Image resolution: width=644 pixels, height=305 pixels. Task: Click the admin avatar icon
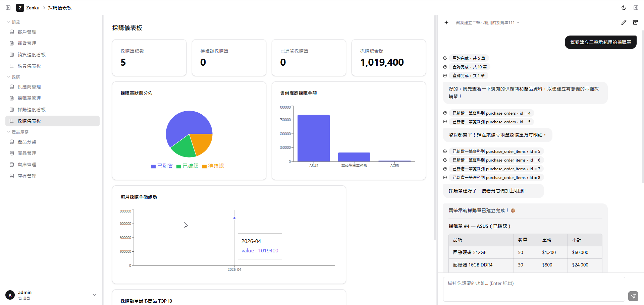[x=10, y=295]
